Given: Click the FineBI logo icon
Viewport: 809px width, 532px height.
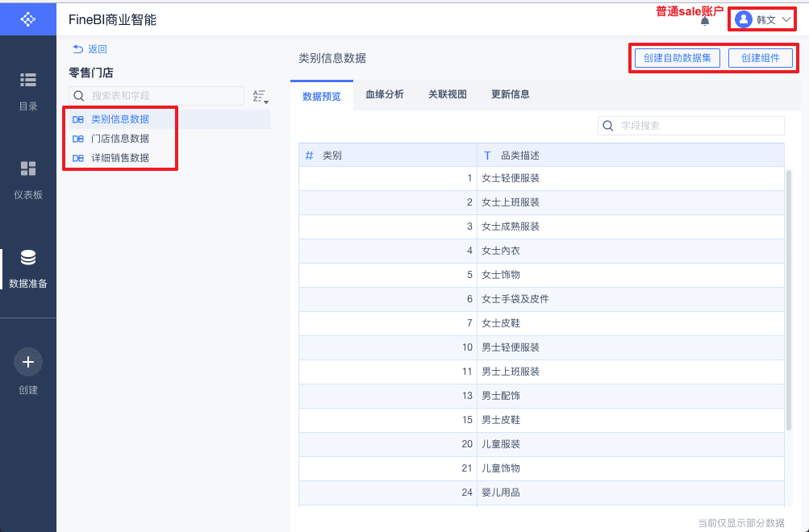Looking at the screenshot, I should click(28, 19).
